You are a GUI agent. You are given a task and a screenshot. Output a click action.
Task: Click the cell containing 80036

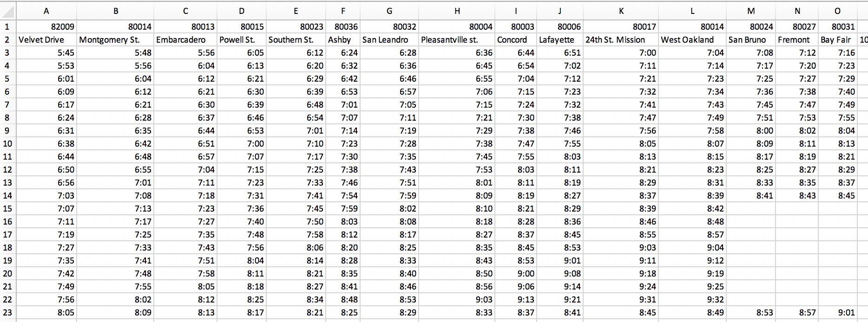coord(343,27)
